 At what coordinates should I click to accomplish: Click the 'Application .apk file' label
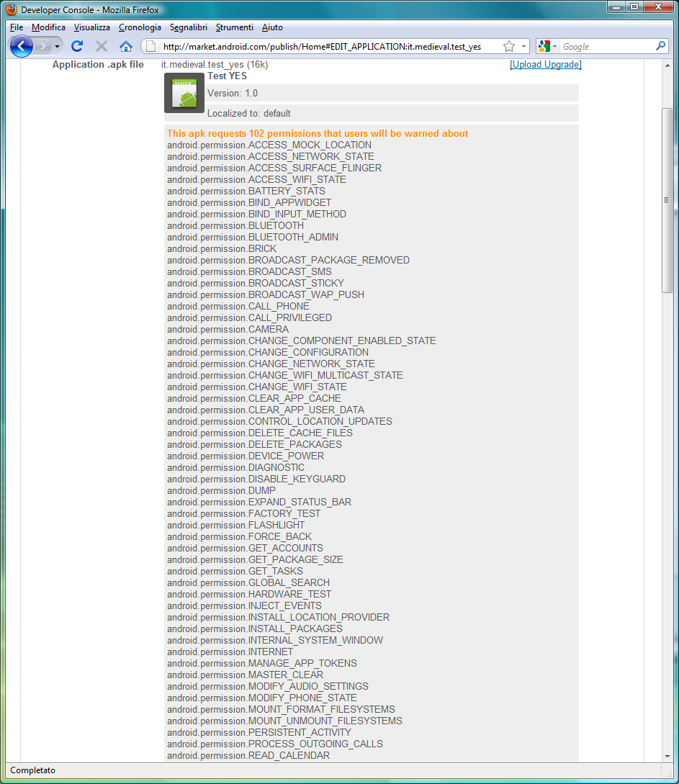tap(98, 65)
